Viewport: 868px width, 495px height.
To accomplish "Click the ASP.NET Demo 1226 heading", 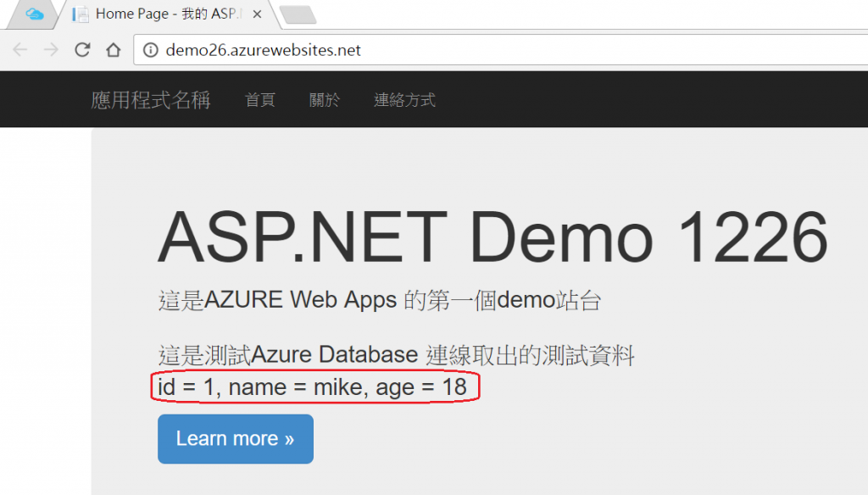I will pyautogui.click(x=492, y=237).
